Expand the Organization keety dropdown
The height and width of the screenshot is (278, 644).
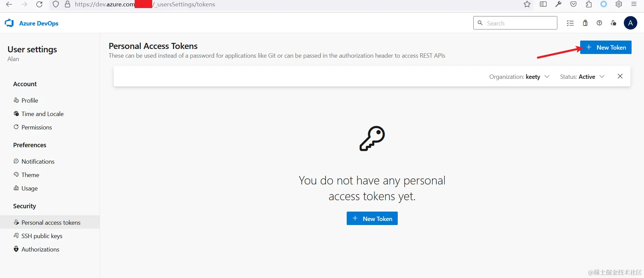[x=519, y=77]
